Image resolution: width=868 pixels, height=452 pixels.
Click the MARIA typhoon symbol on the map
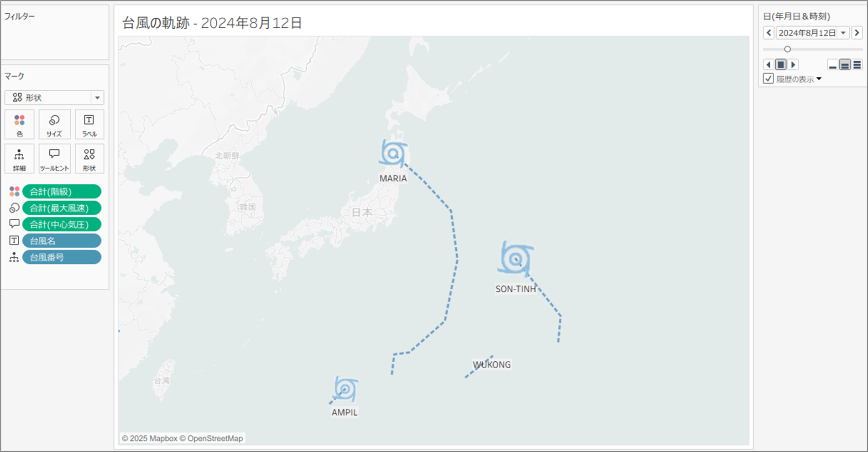[x=393, y=154]
